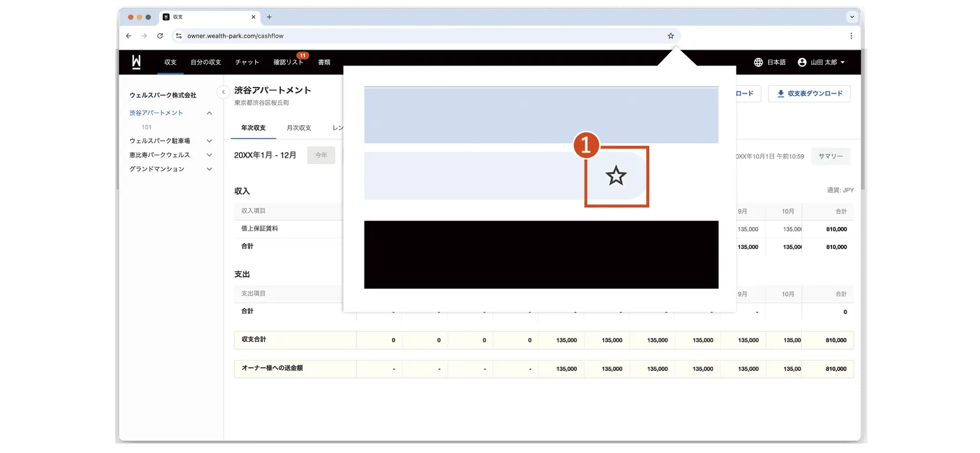Open the 日本語 language selector
Image resolution: width=980 pixels, height=453 pixels.
pyautogui.click(x=770, y=62)
